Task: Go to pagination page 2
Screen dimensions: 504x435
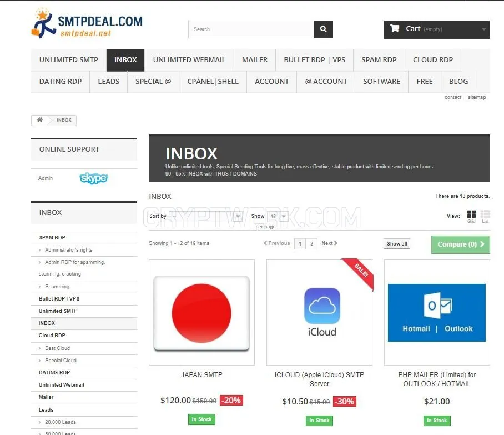Action: point(311,243)
